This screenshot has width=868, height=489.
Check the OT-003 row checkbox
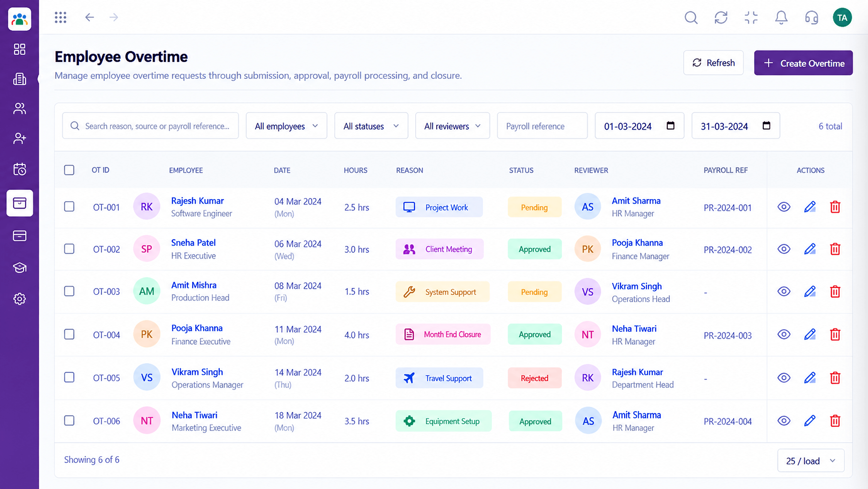click(x=69, y=291)
